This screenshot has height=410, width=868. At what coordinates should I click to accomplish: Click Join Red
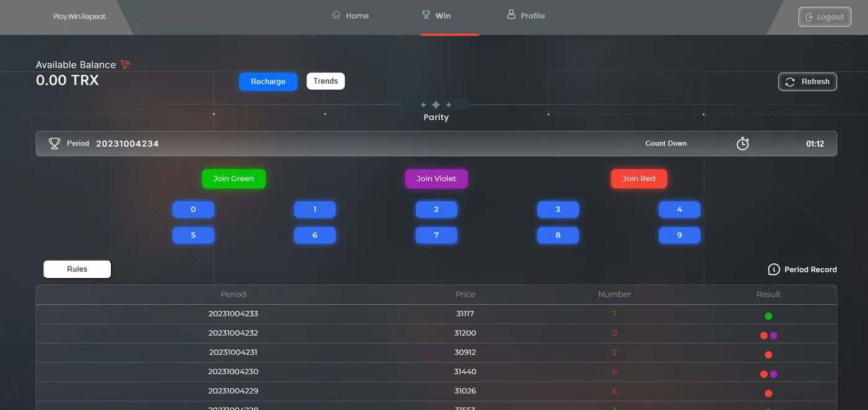click(x=639, y=178)
